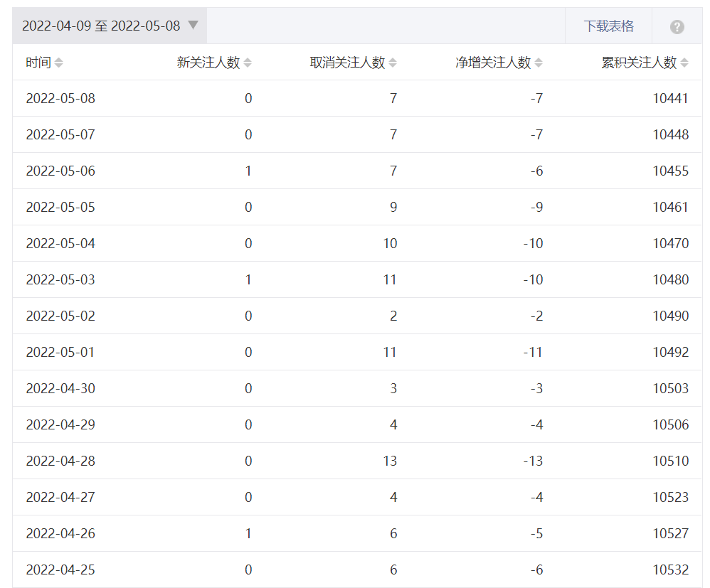This screenshot has width=710, height=588.
Task: Click net increase value -3 for 2022-04-30
Action: coord(536,388)
